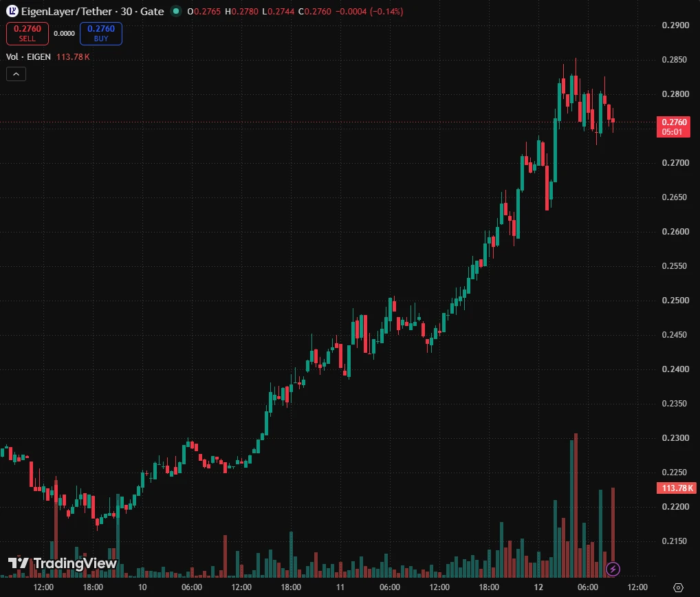
Task: Click the closing value C0.2760 in the header
Action: (315, 11)
